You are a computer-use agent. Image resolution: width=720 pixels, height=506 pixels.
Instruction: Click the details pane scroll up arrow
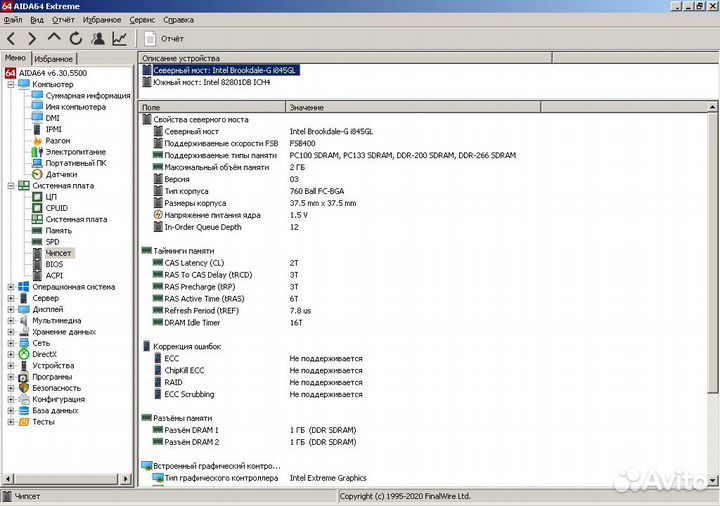[712, 107]
